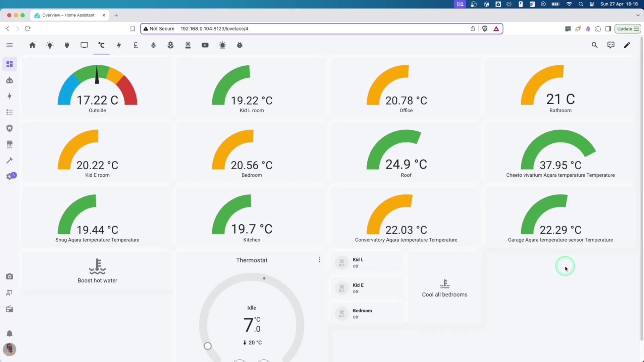644x362 pixels.
Task: Open the edit dashboard pencil icon
Action: tap(627, 45)
